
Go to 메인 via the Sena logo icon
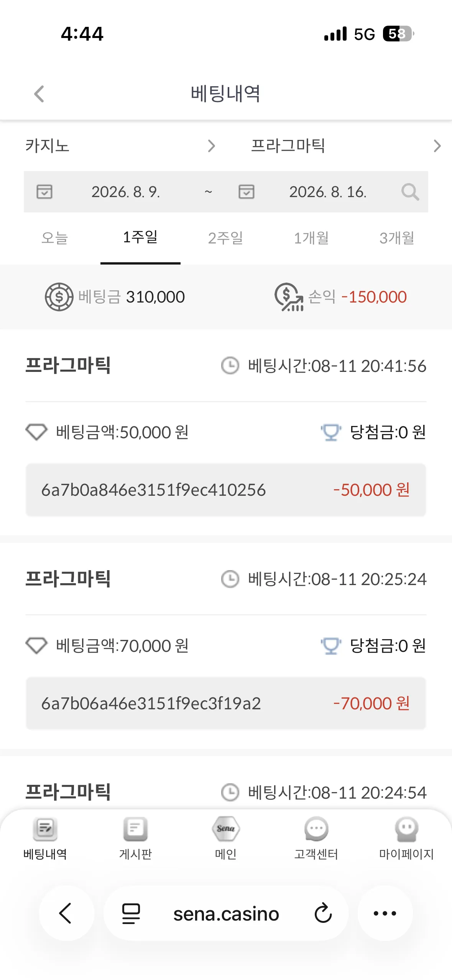[x=226, y=829]
